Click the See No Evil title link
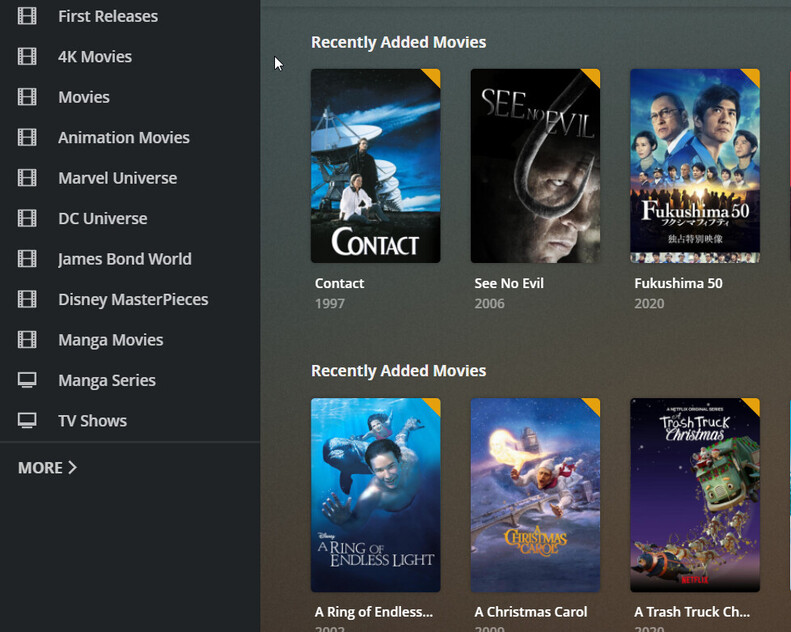This screenshot has width=791, height=632. click(509, 283)
